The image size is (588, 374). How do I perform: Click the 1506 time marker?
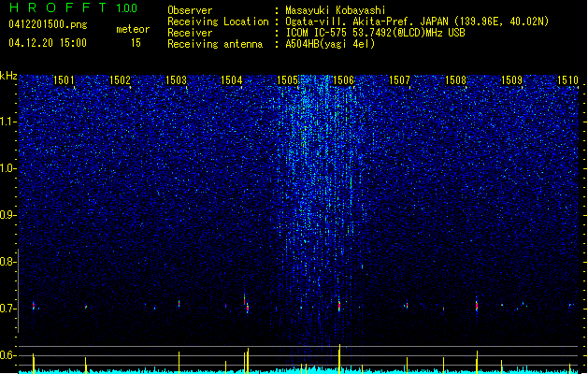(343, 80)
